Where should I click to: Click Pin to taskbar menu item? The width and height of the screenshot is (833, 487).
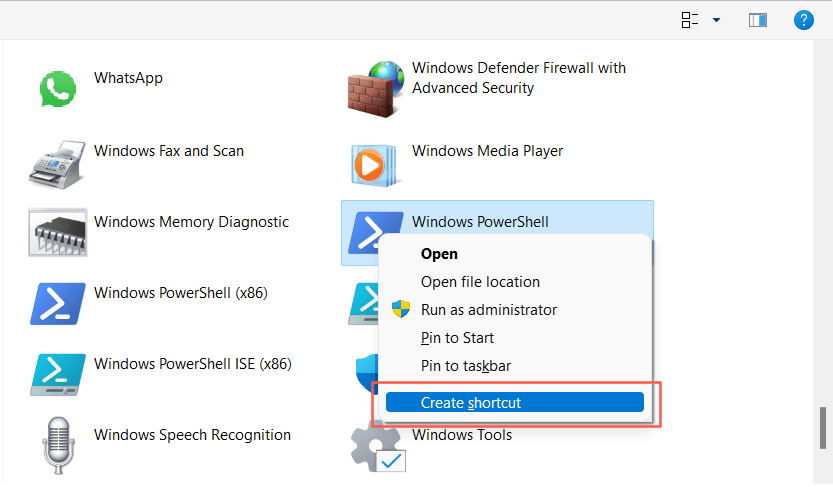(466, 366)
